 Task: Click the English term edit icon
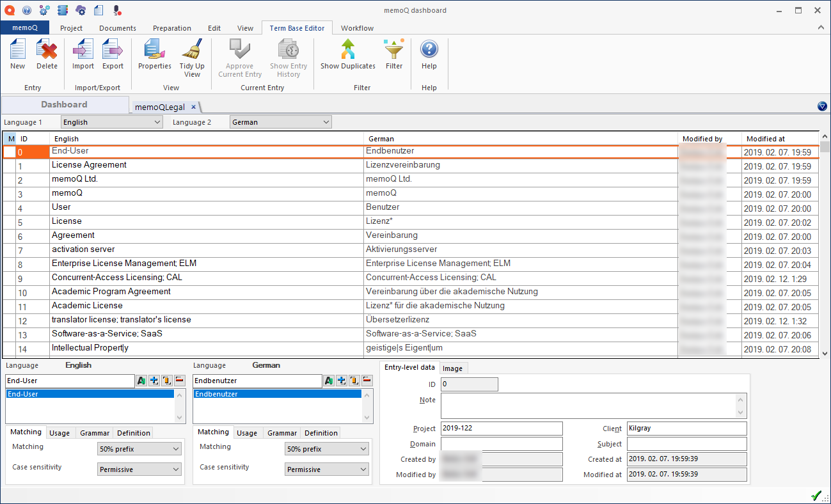click(167, 381)
